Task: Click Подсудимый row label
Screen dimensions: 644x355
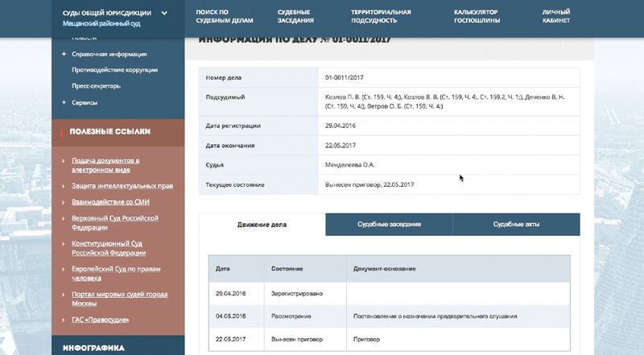Action: 225,97
